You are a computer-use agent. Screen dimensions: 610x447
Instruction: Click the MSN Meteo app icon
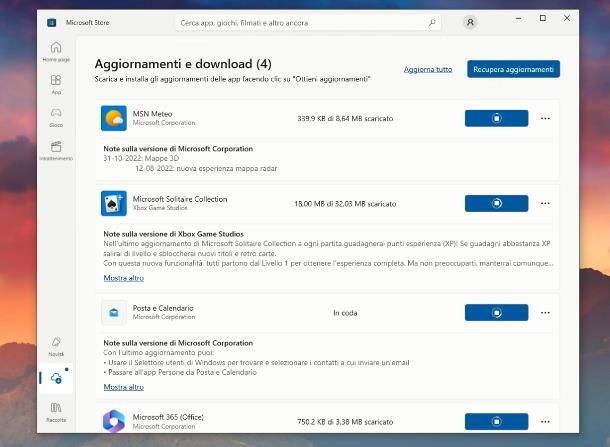click(114, 118)
